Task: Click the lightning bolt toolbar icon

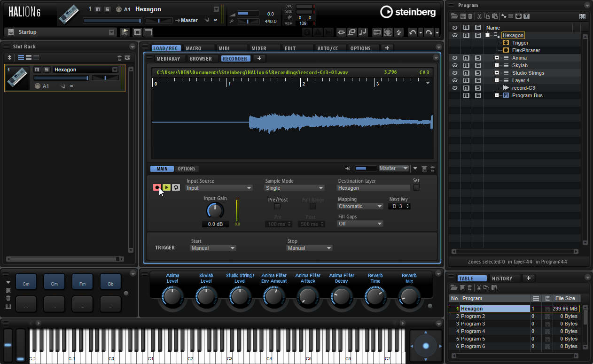Action: pyautogui.click(x=399, y=32)
